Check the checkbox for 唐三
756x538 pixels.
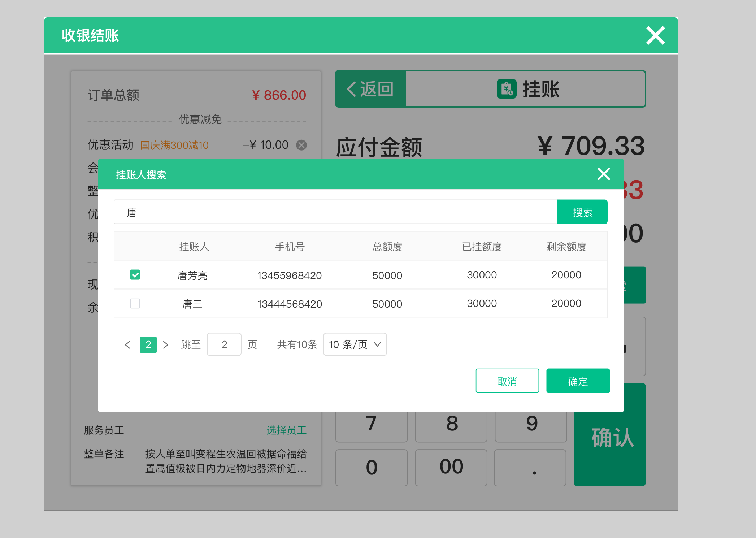(x=135, y=304)
